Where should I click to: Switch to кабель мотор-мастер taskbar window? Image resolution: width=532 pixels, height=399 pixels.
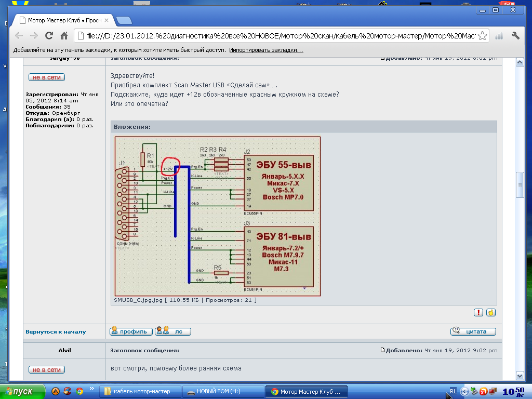(140, 392)
